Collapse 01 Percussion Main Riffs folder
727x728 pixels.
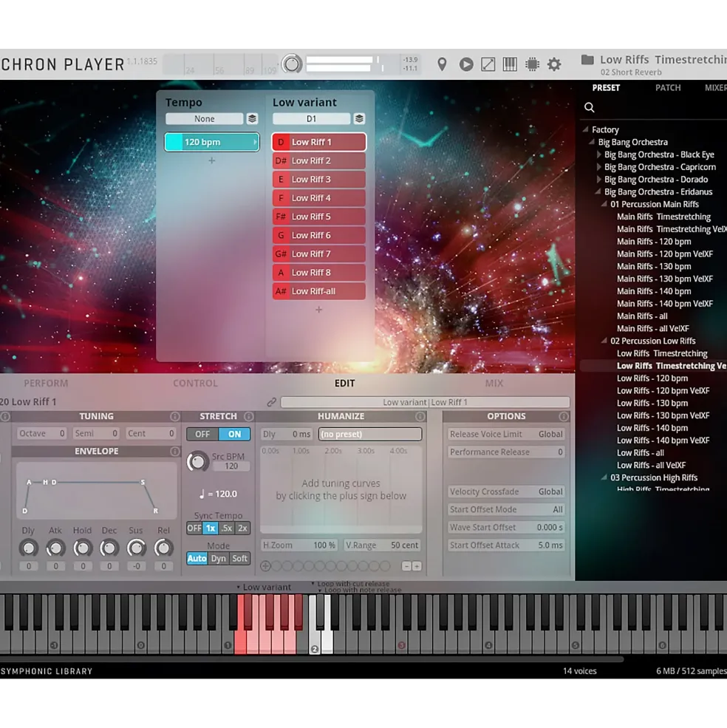pyautogui.click(x=604, y=204)
